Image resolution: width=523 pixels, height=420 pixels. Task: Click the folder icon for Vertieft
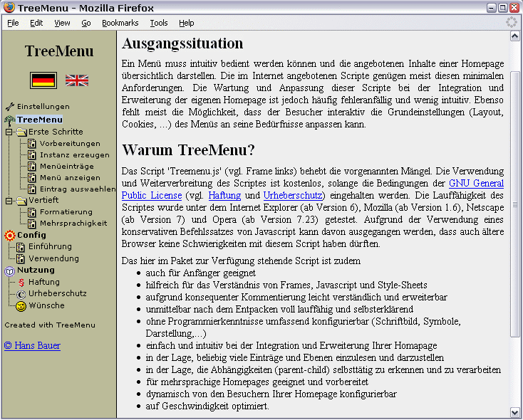[x=21, y=201]
